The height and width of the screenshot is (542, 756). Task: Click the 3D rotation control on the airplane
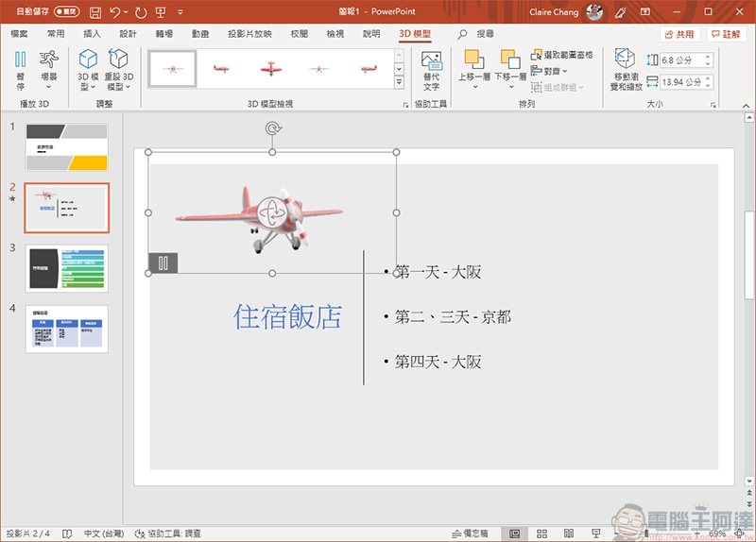[272, 212]
